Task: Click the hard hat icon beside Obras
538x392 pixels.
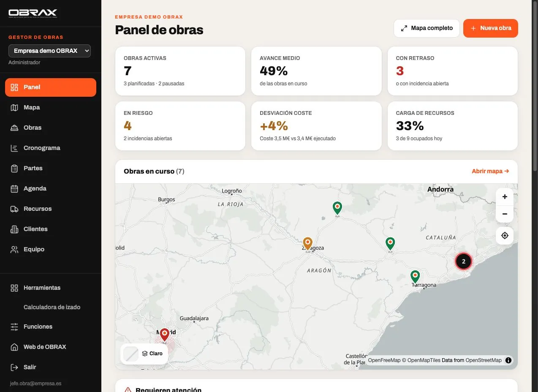Action: click(x=14, y=128)
